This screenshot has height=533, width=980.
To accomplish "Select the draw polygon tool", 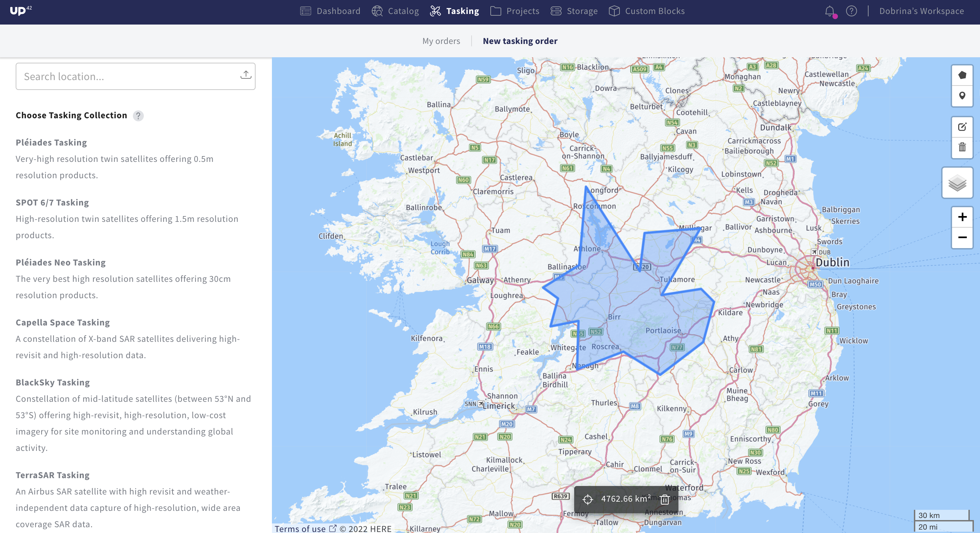I will tap(962, 75).
